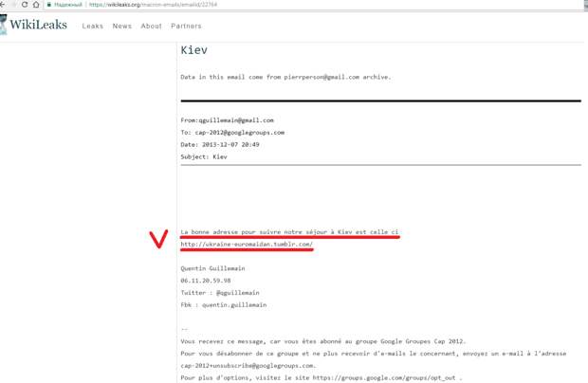The image size is (588, 383).
Task: Click the @qguillemain Twitter handle
Action: tap(238, 293)
